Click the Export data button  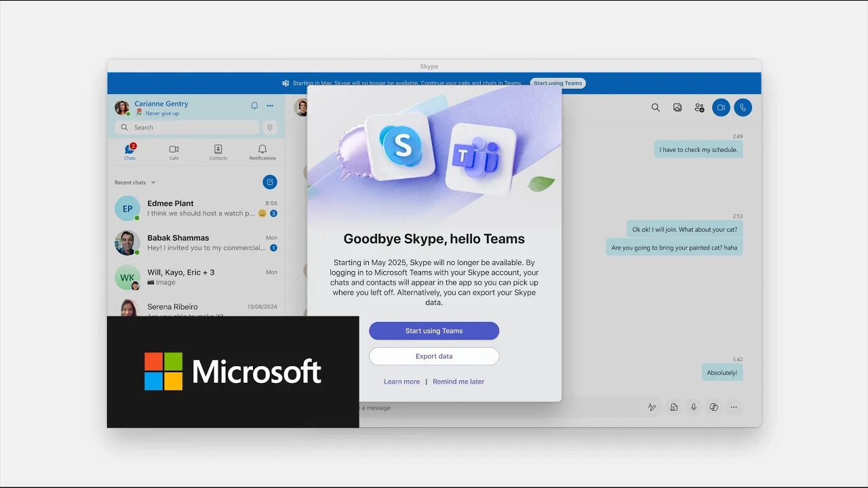tap(434, 356)
